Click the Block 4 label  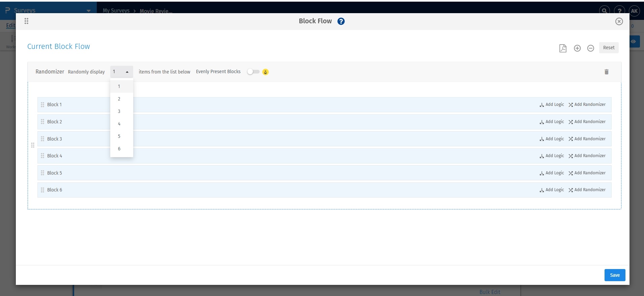(x=55, y=156)
